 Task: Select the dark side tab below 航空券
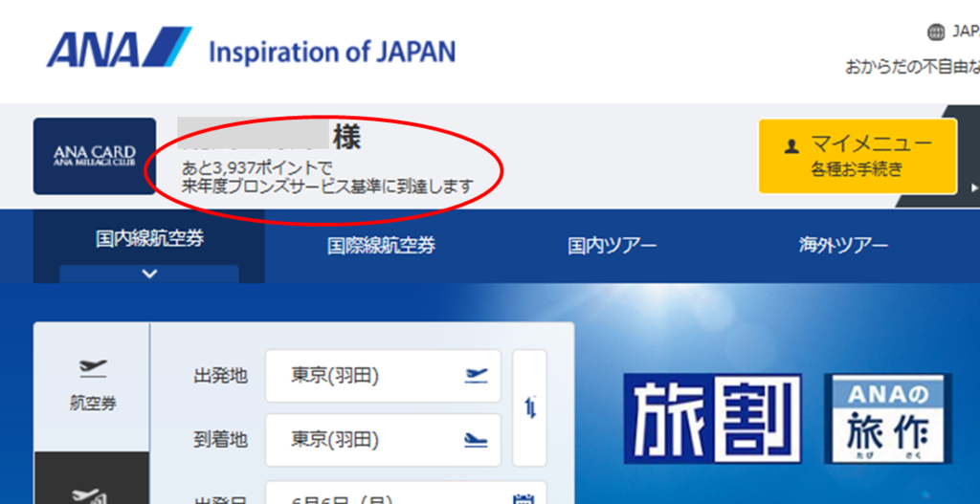pos(92,478)
